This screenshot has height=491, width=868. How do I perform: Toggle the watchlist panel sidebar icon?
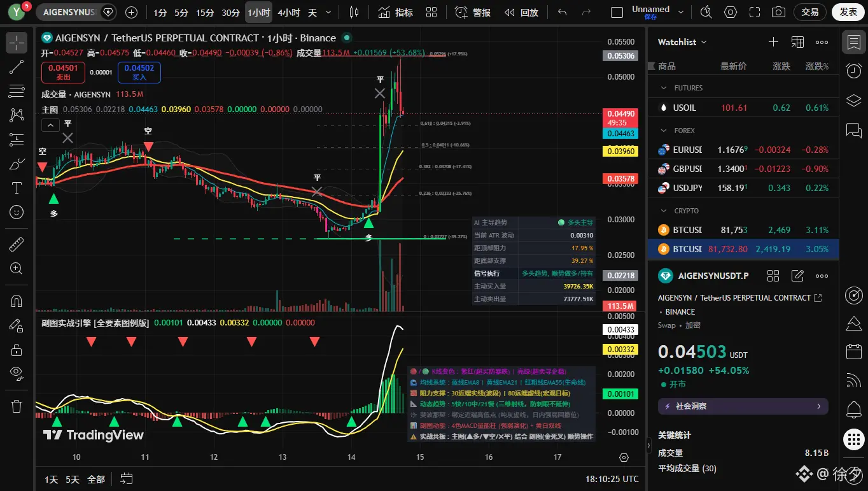(853, 41)
